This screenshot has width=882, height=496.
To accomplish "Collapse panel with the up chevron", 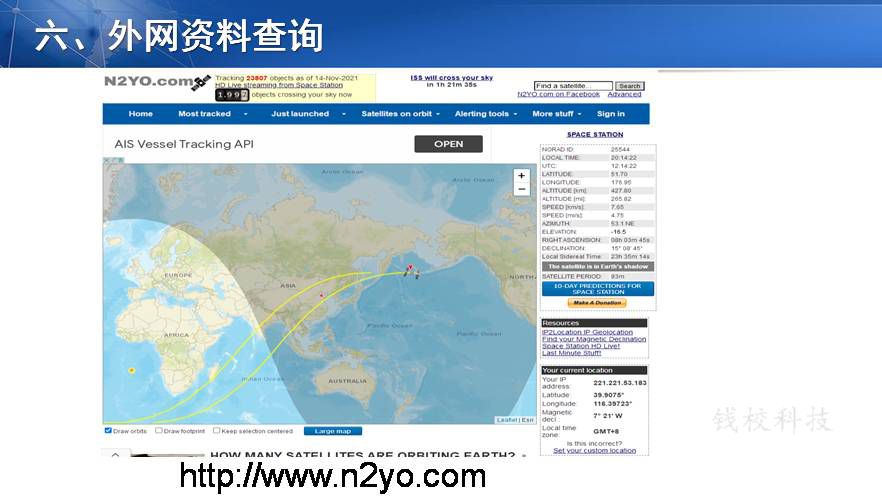I will [x=115, y=454].
